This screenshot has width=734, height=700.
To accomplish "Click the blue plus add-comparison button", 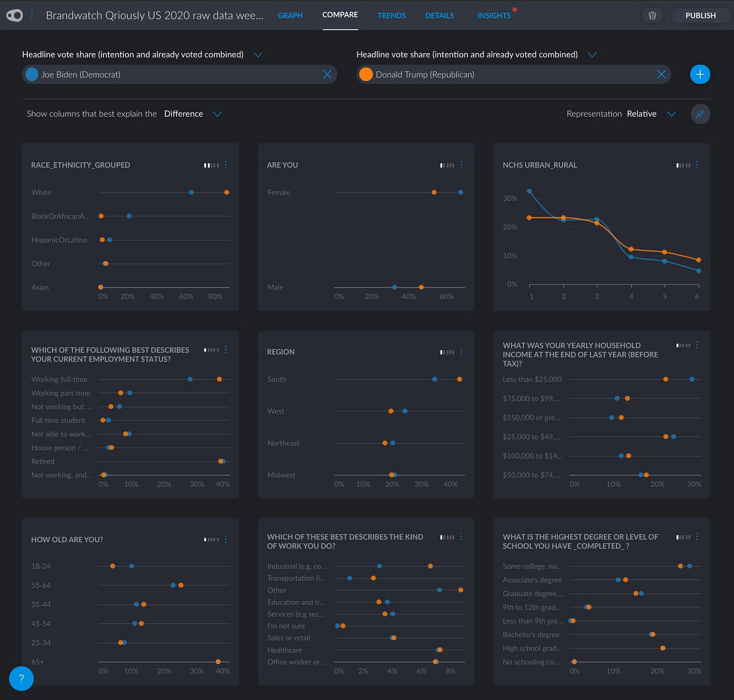I will (700, 75).
